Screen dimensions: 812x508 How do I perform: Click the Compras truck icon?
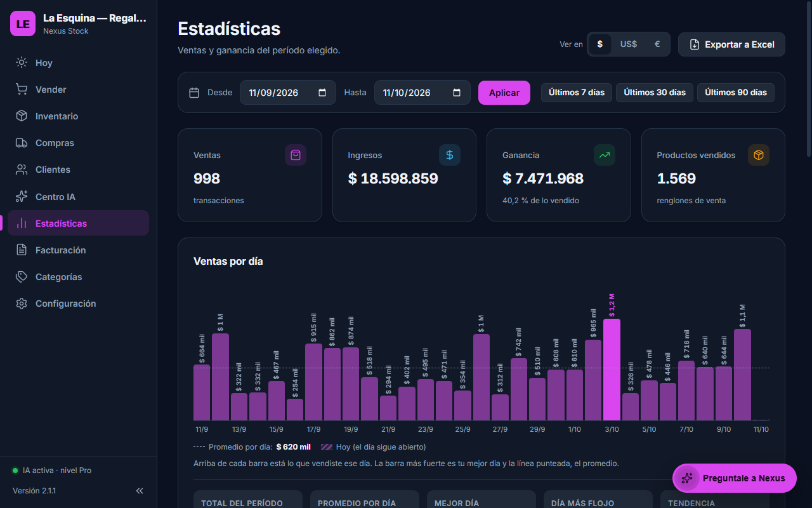(x=22, y=143)
